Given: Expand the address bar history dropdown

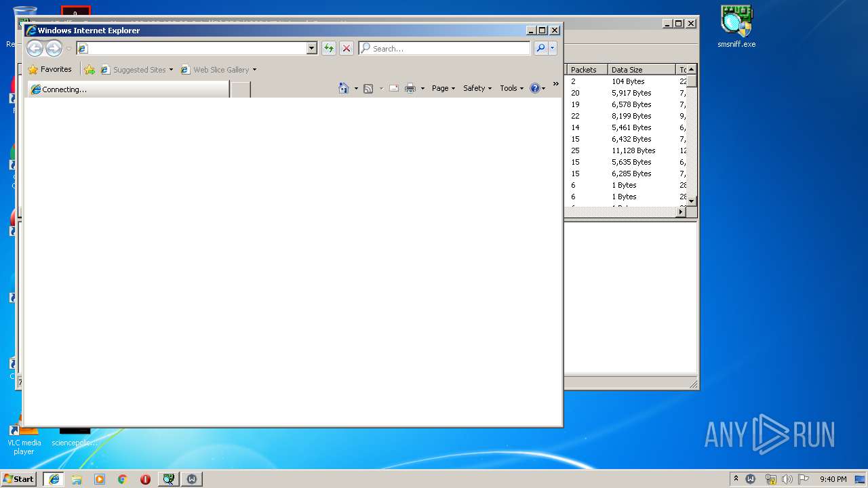Looking at the screenshot, I should click(x=312, y=48).
